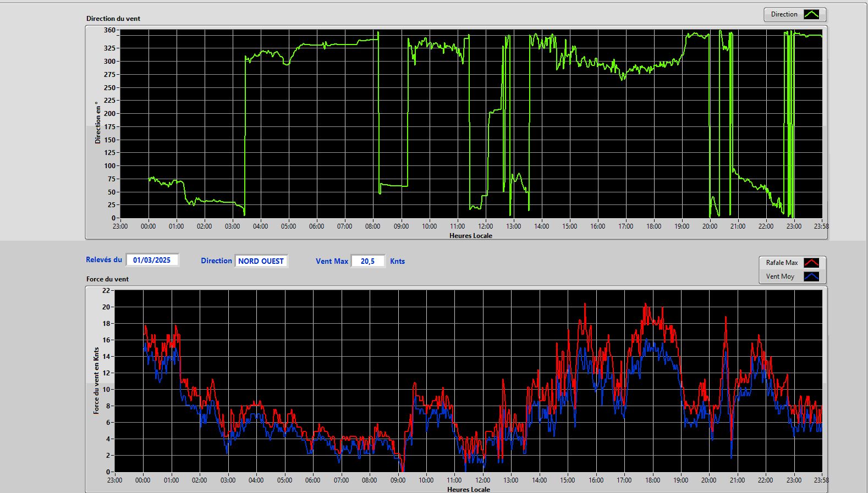Click the blue Vent Moy legend swatch

[811, 276]
